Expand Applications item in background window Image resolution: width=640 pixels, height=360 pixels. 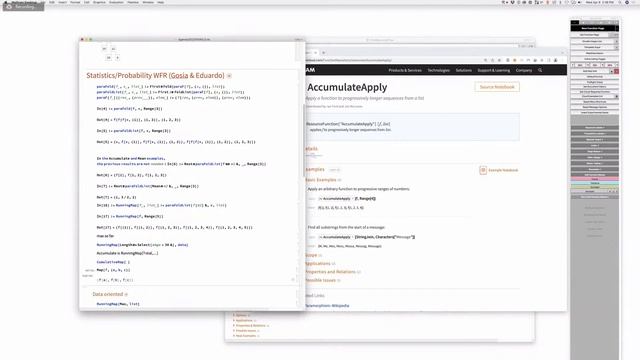click(x=244, y=321)
